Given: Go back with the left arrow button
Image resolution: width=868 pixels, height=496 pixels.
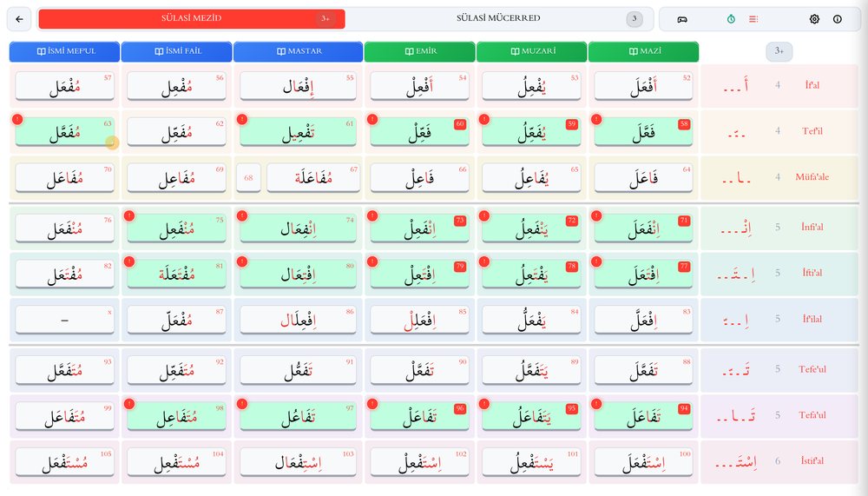Looking at the screenshot, I should (19, 19).
